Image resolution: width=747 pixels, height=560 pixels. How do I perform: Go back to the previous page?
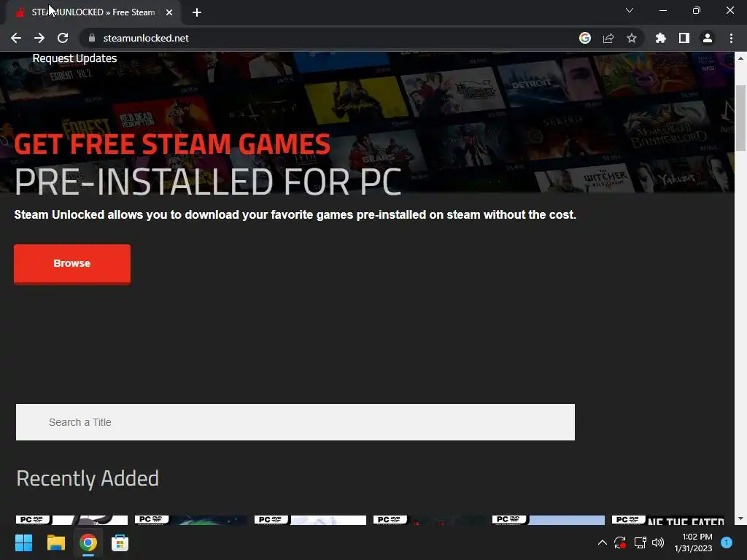pyautogui.click(x=16, y=38)
